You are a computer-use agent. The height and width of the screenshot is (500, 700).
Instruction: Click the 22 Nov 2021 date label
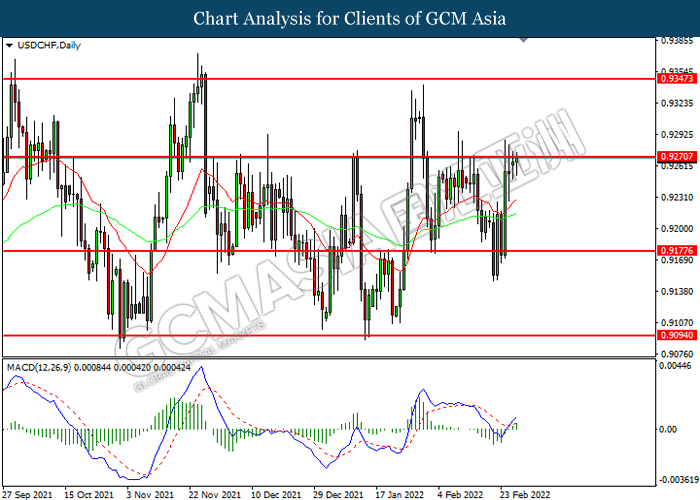[214, 495]
